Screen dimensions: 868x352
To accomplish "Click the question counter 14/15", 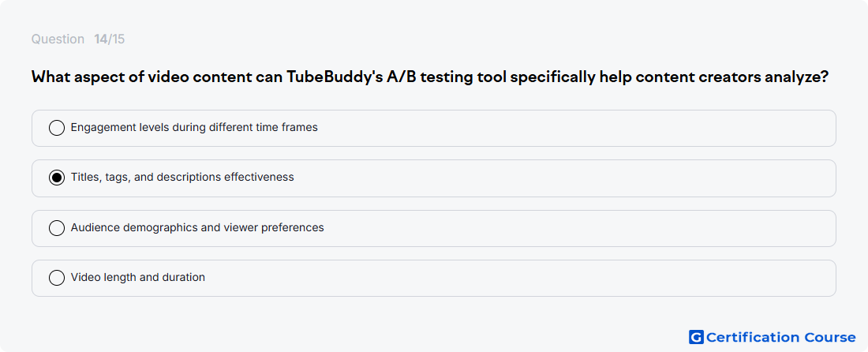I will pos(109,39).
